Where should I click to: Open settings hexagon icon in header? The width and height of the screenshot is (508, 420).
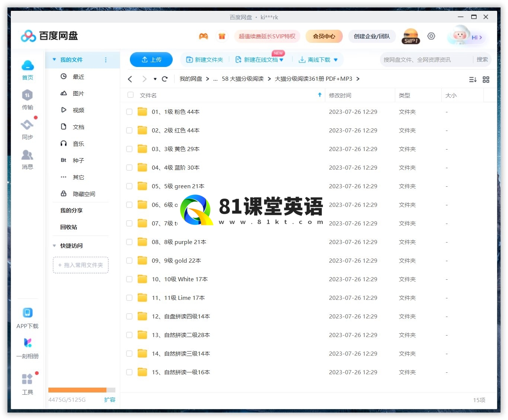coord(431,36)
